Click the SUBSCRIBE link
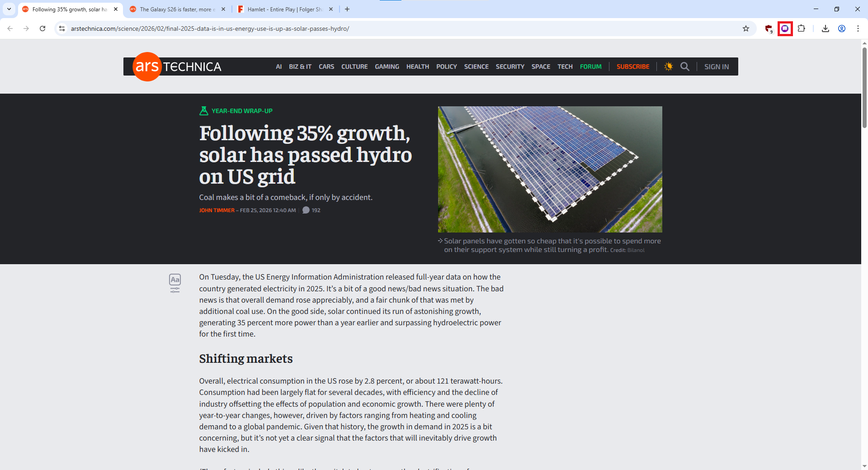The image size is (868, 470). (632, 66)
